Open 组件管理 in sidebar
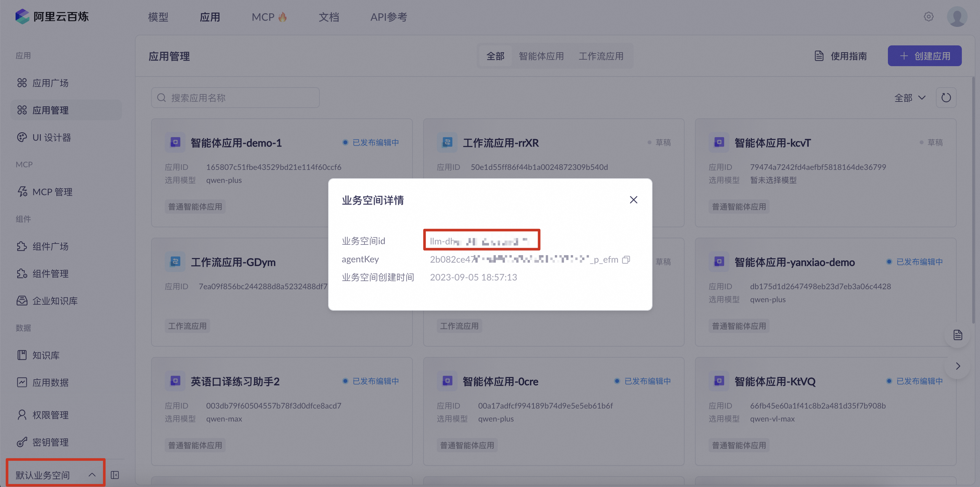This screenshot has width=980, height=487. pyautogui.click(x=66, y=274)
